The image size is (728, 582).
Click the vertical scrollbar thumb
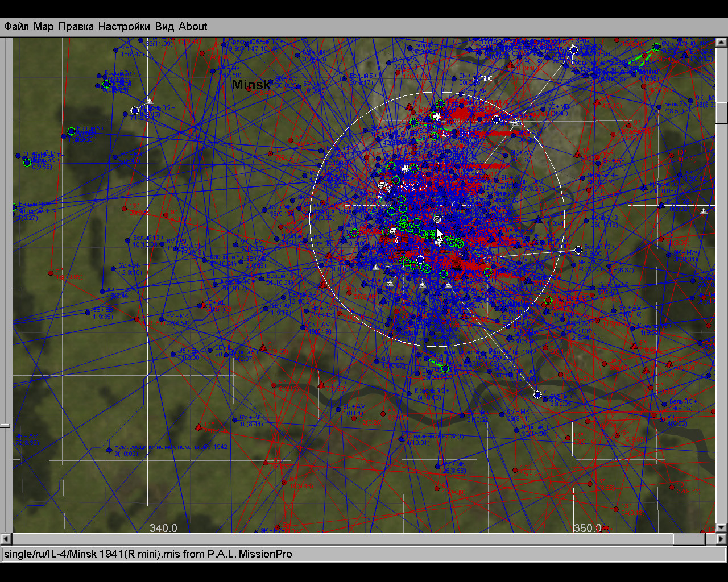721,112
